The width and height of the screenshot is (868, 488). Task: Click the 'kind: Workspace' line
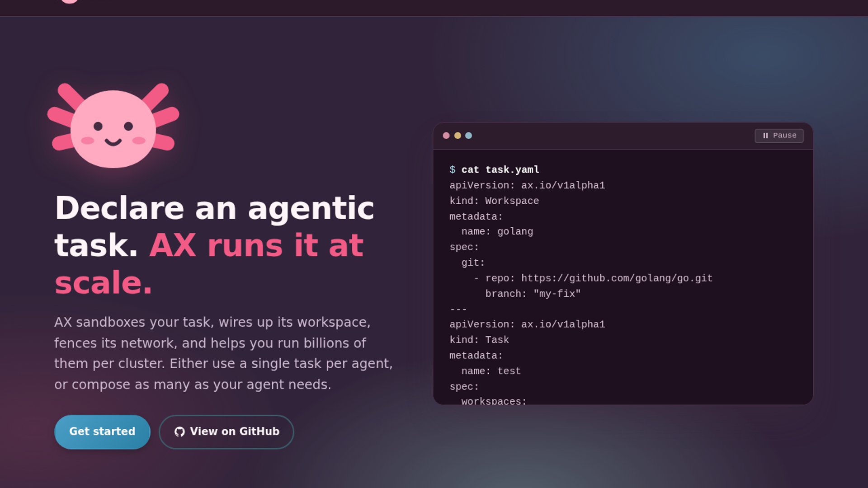tap(494, 201)
